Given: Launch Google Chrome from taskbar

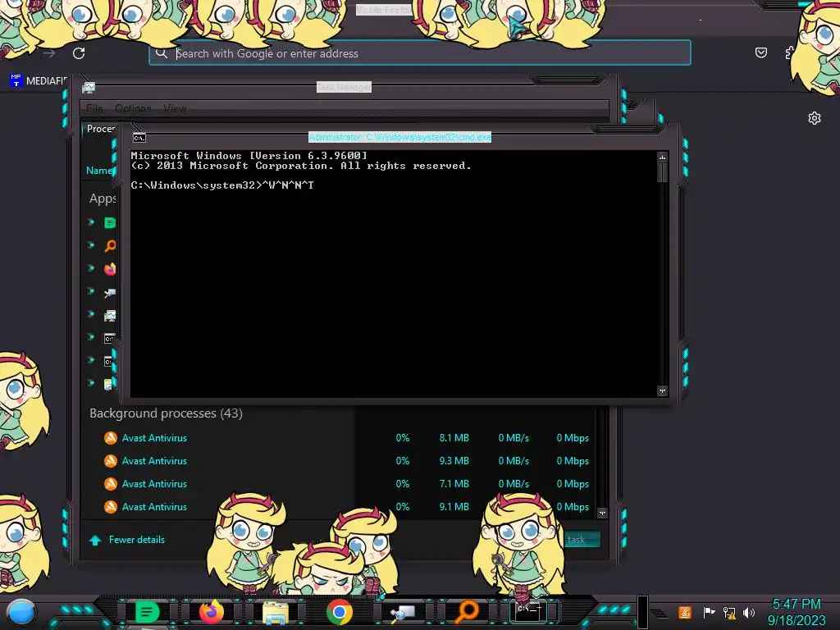Looking at the screenshot, I should pos(339,612).
